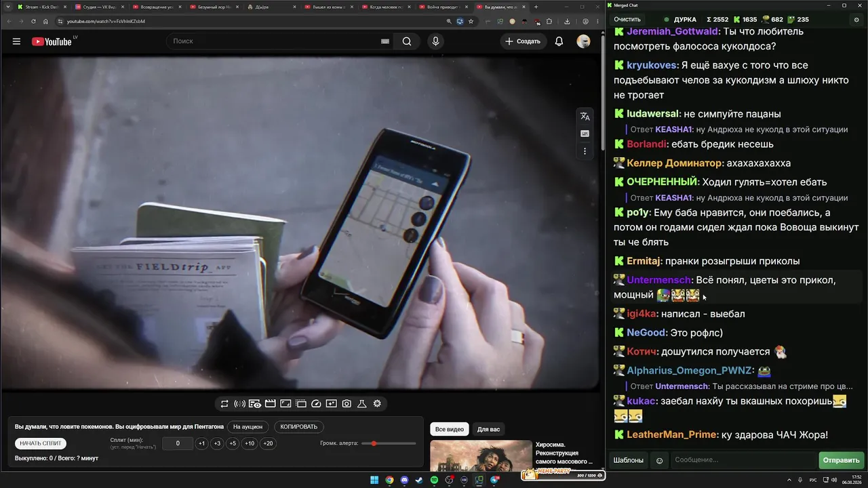Click the translate icon on the video overlay

point(585,117)
